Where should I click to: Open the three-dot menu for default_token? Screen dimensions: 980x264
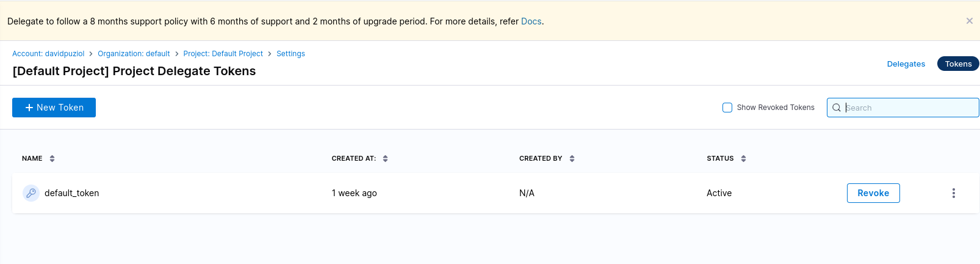953,193
